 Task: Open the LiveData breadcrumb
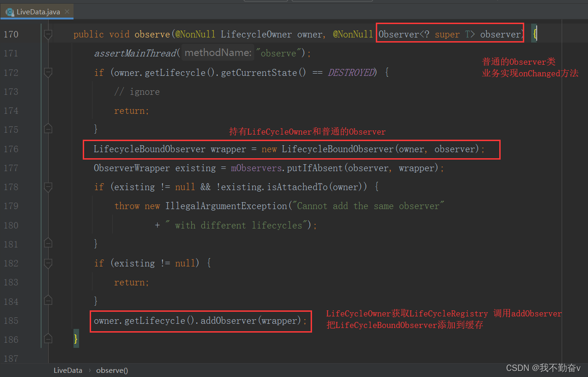68,370
